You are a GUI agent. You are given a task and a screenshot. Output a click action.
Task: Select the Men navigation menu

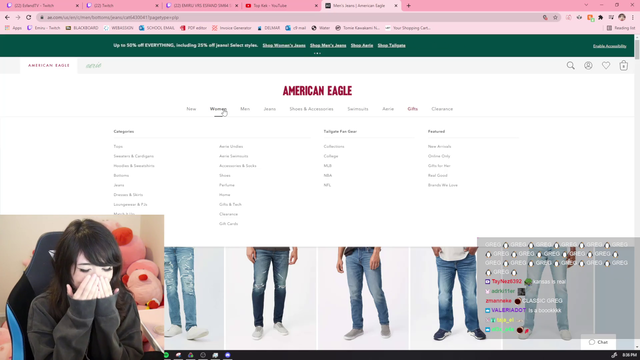click(245, 109)
